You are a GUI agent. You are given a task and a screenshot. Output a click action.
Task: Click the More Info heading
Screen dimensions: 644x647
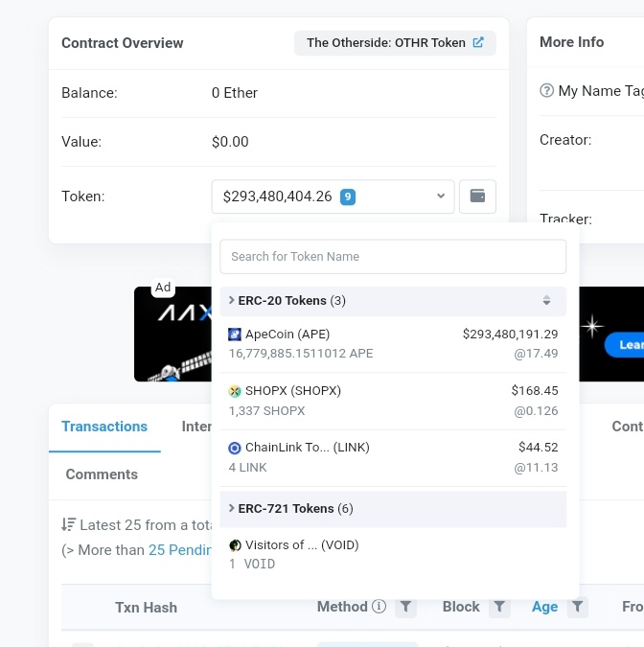(x=571, y=42)
